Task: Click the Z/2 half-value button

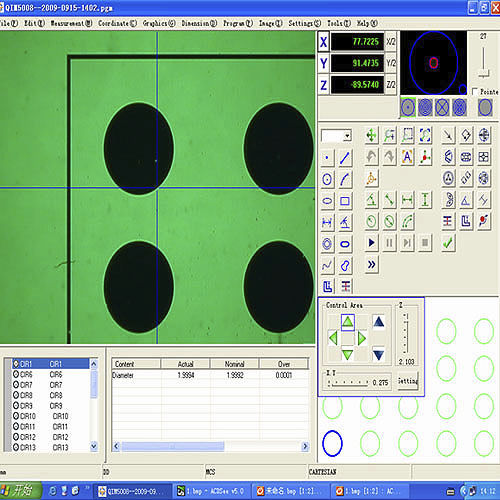Action: tap(391, 85)
